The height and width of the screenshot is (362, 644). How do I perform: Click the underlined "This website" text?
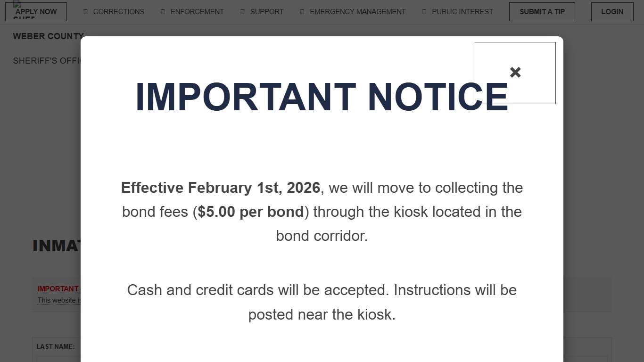58,300
